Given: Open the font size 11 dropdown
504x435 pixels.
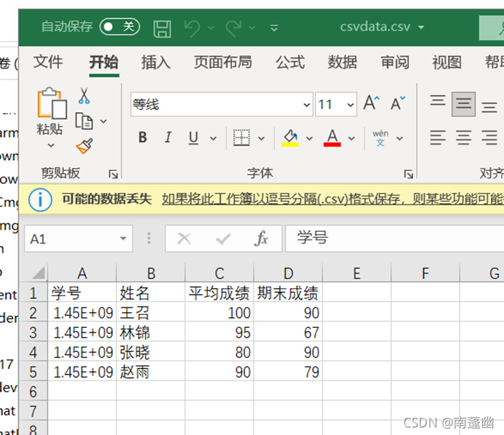Looking at the screenshot, I should (x=350, y=105).
